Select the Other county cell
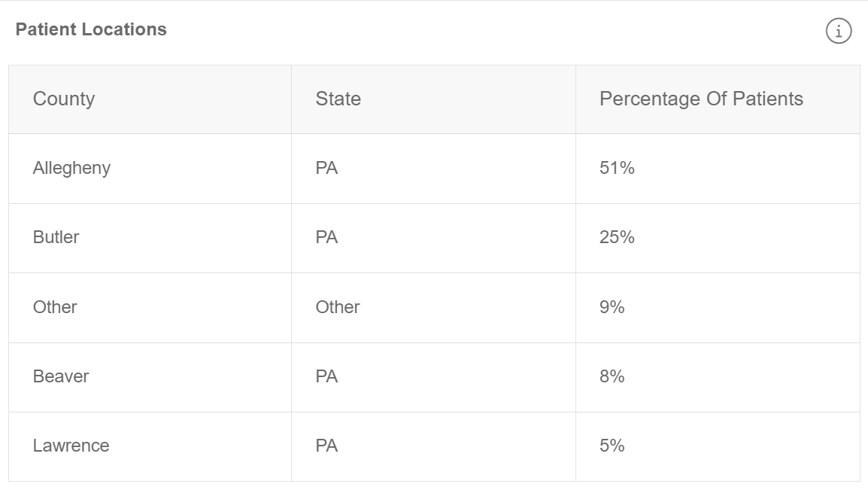 pos(150,307)
